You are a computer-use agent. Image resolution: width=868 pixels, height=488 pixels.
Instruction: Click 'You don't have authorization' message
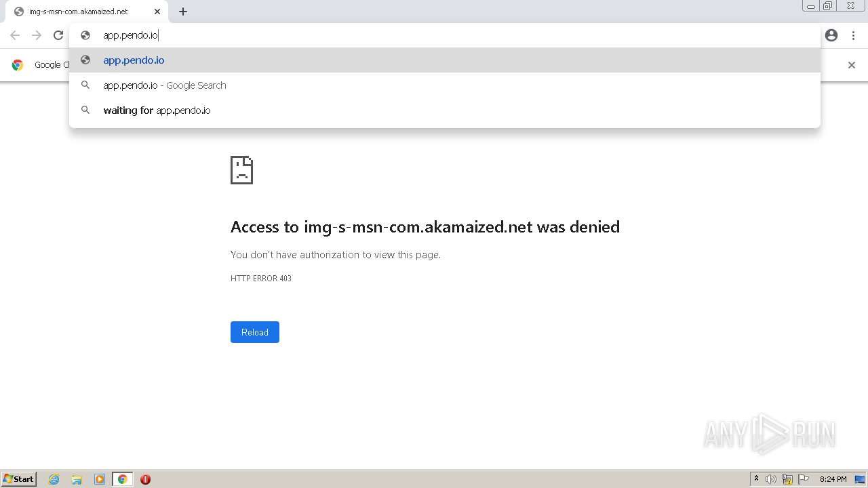336,255
